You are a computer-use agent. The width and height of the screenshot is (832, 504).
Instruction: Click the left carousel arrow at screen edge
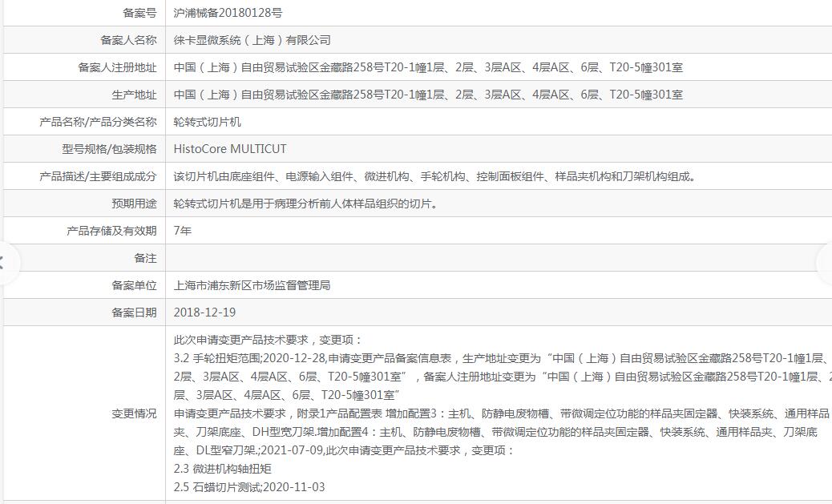[4, 262]
